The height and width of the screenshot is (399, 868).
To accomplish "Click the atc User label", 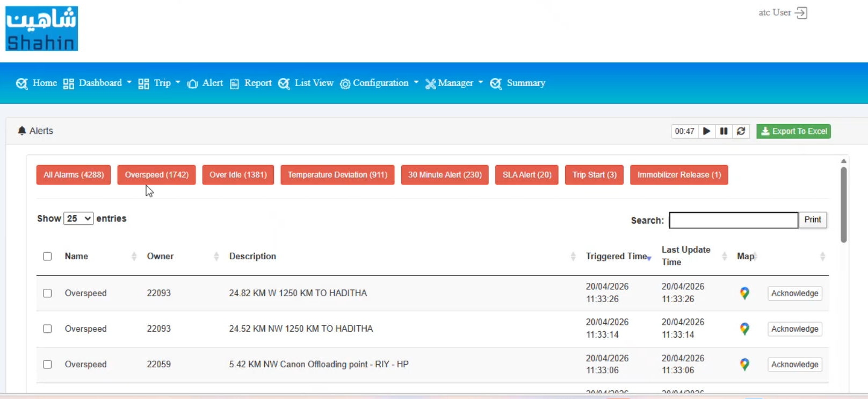I will [775, 12].
